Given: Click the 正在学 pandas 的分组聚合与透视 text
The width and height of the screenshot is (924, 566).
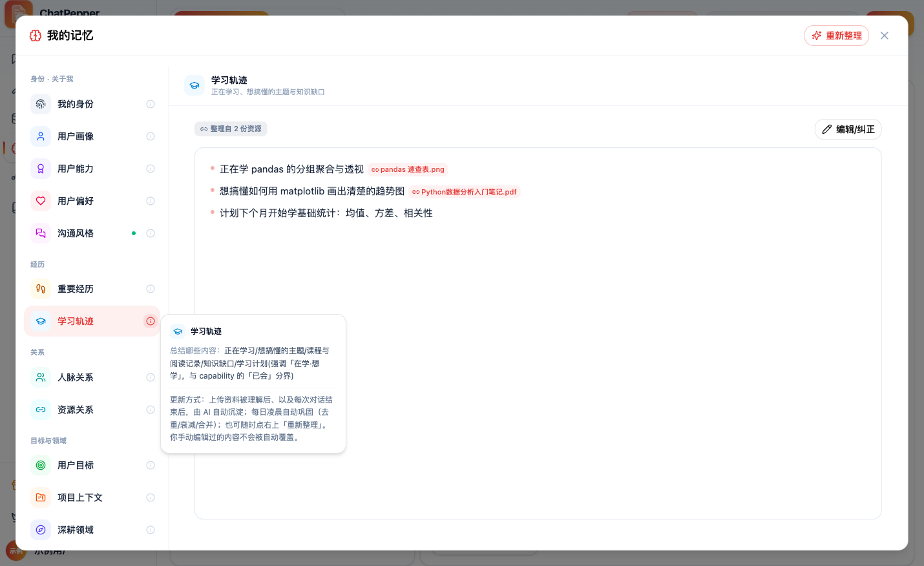Looking at the screenshot, I should coord(291,169).
